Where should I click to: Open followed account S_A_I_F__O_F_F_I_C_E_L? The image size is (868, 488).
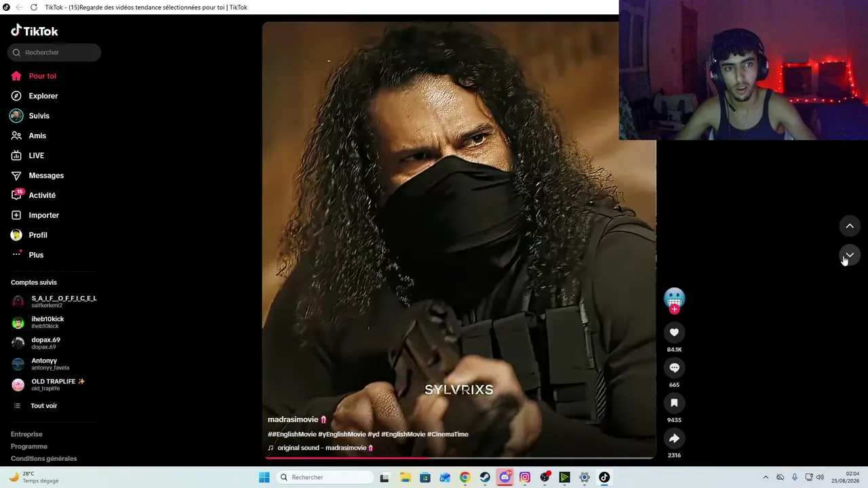pos(54,302)
